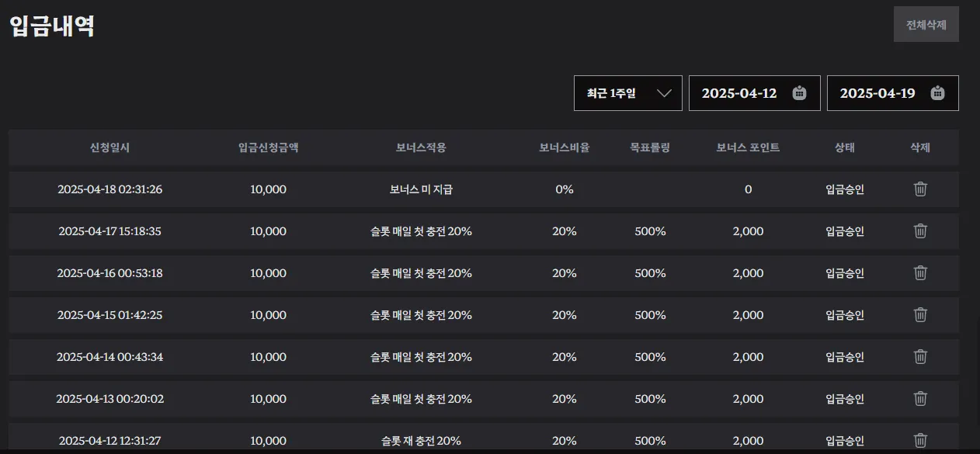Image resolution: width=980 pixels, height=454 pixels.
Task: Remove the 2025-04-16 00:53:18 entry via trash icon
Action: [920, 273]
